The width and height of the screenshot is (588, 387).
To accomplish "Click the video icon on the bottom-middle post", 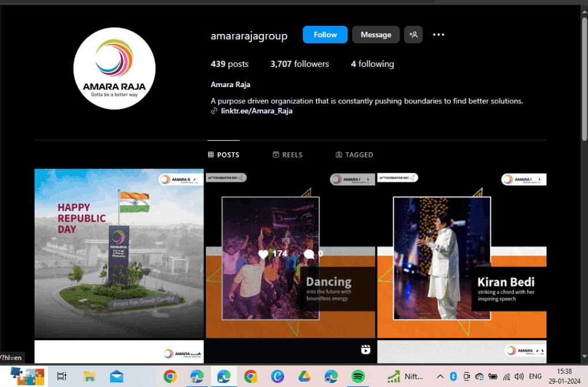I will tap(365, 349).
